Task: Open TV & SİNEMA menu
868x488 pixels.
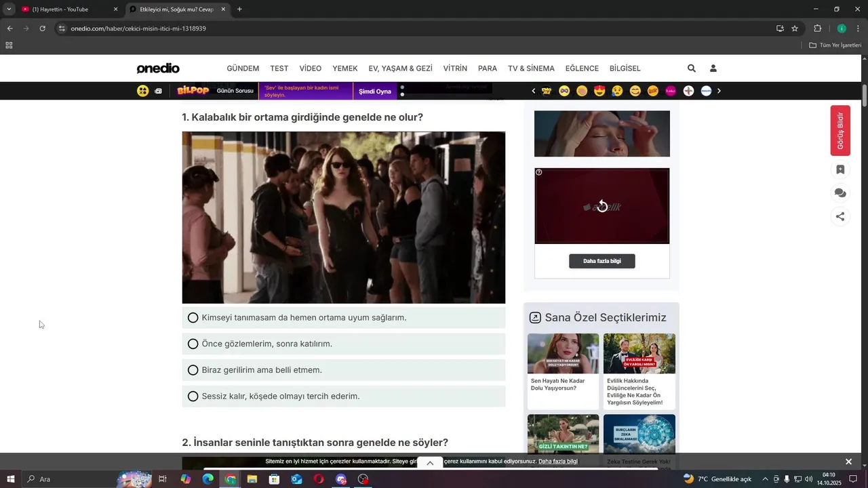Action: [x=531, y=68]
